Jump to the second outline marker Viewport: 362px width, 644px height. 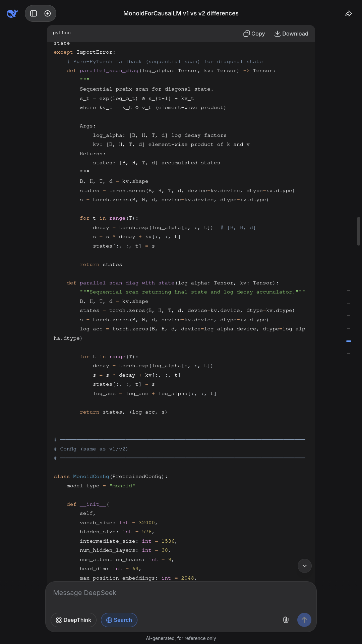point(349,303)
